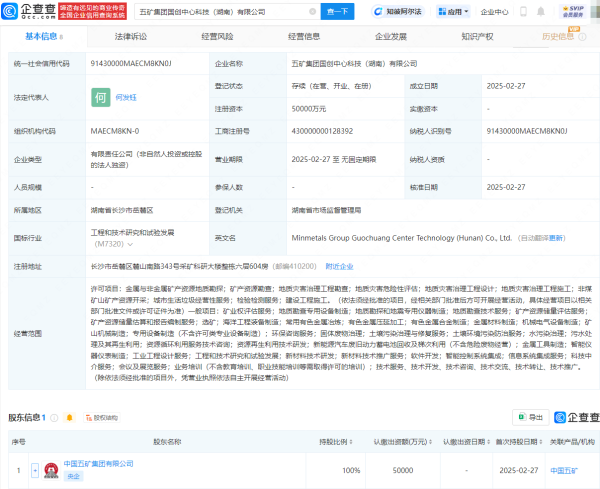Select registration number 430000000128392

[x=322, y=131]
